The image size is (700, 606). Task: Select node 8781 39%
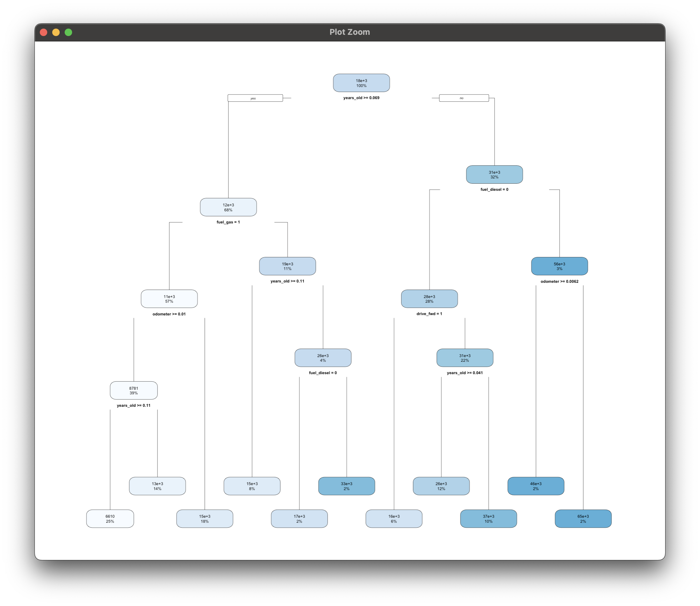pyautogui.click(x=134, y=391)
